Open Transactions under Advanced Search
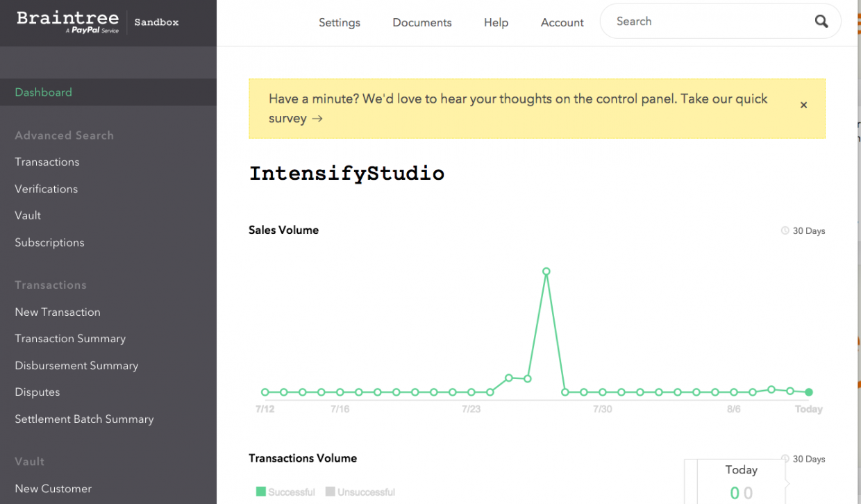Image resolution: width=861 pixels, height=504 pixels. (47, 162)
